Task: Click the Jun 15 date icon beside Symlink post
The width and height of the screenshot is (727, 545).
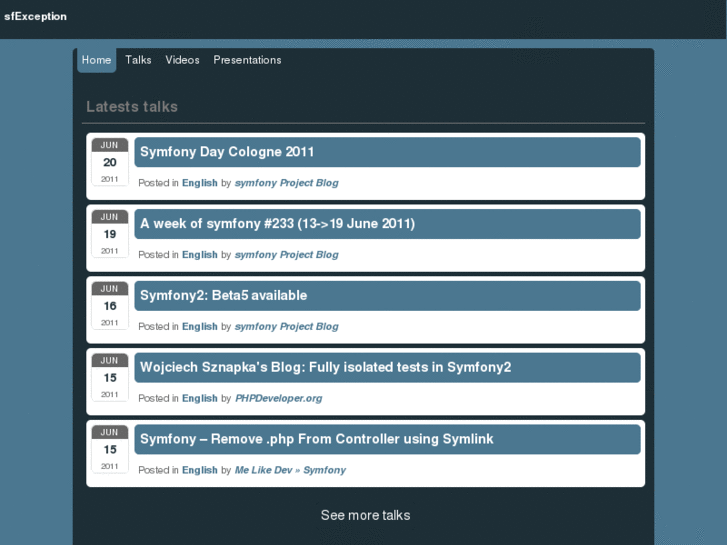Action: click(110, 449)
